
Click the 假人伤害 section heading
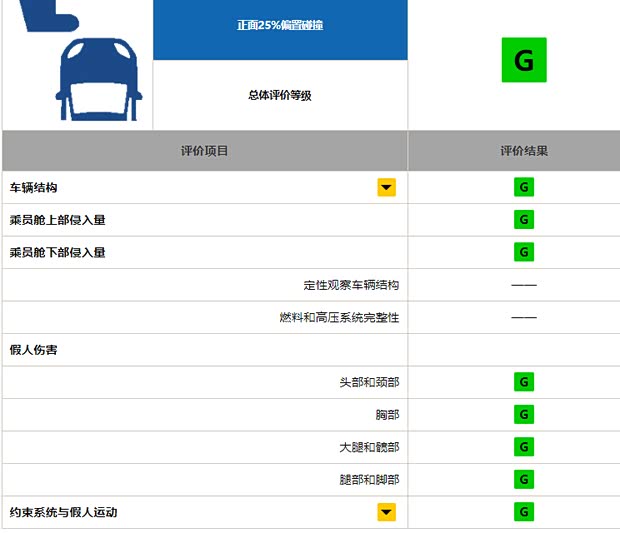34,349
